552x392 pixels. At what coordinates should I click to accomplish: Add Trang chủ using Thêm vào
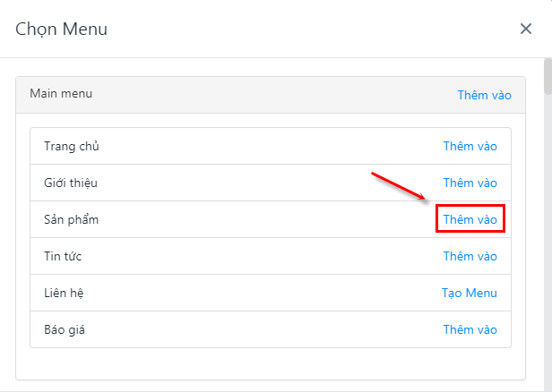470,146
